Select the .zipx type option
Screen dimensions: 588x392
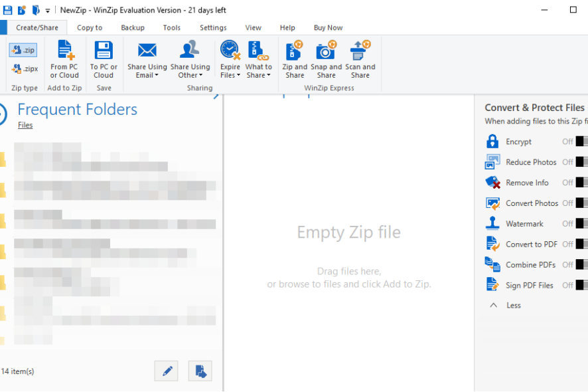[x=25, y=68]
